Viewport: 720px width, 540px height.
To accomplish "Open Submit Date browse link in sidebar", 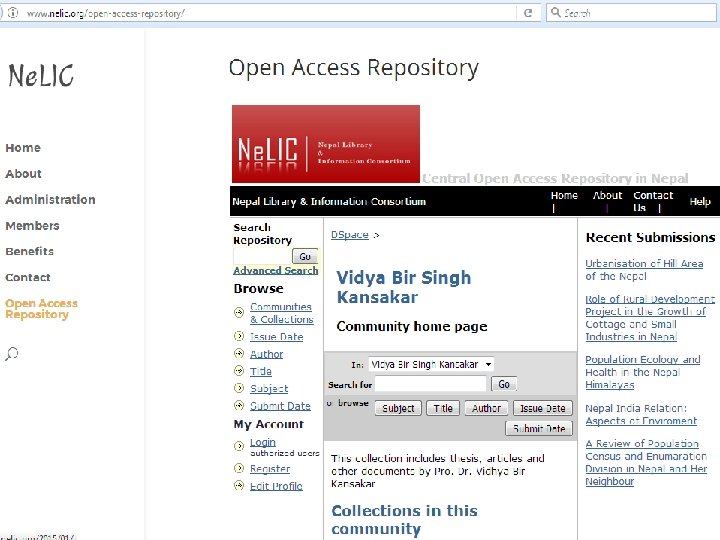I will tap(280, 406).
